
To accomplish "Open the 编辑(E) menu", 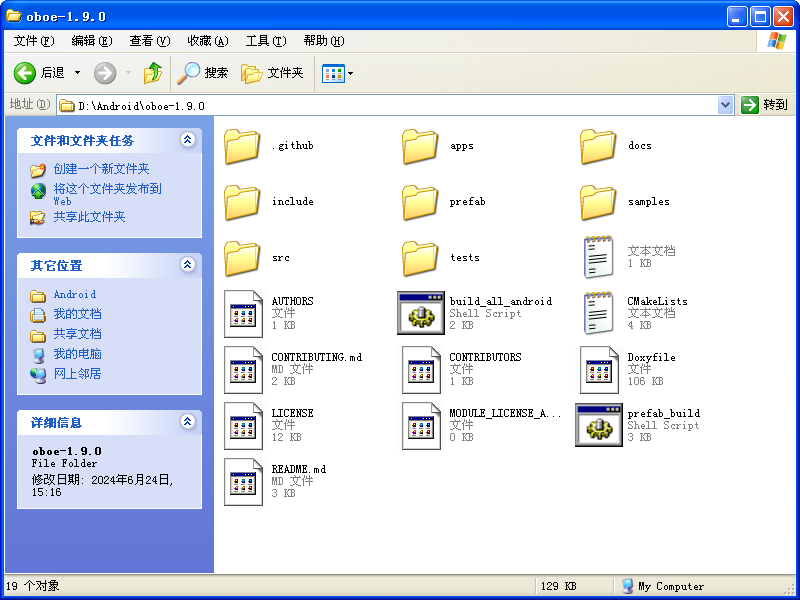I will click(92, 41).
